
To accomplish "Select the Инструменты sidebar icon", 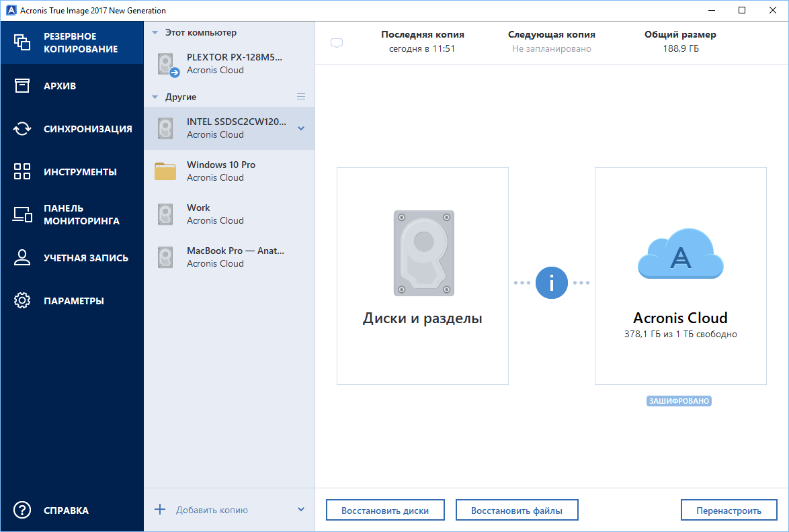I will [22, 171].
